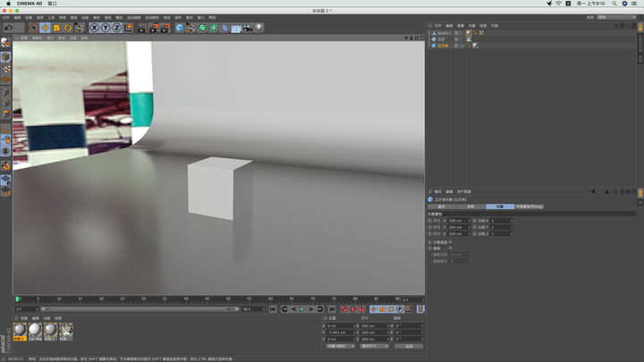Select the Scale tool
644x362 pixels.
tap(56, 28)
